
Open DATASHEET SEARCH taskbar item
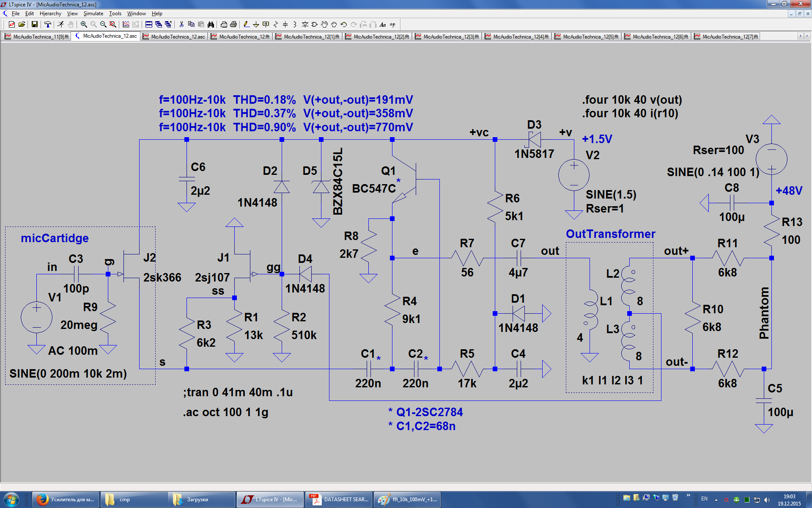point(340,500)
